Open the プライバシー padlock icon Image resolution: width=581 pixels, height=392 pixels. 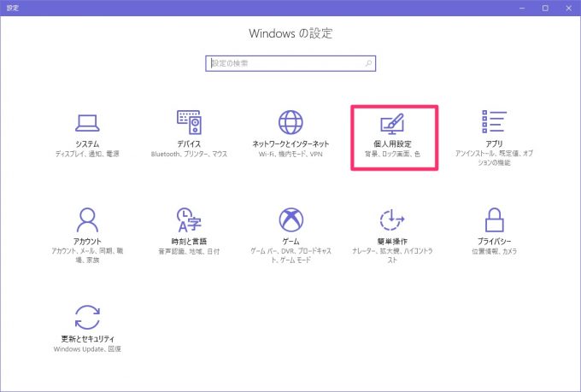pos(495,219)
